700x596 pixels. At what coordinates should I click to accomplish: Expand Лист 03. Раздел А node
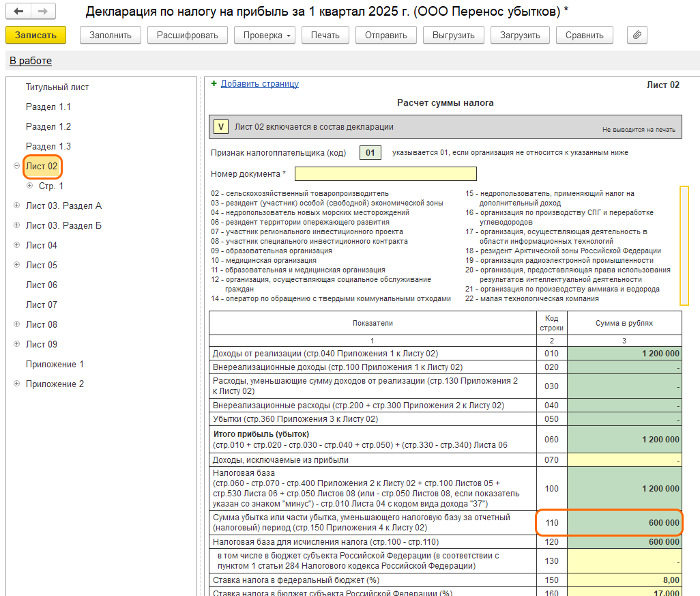[16, 205]
